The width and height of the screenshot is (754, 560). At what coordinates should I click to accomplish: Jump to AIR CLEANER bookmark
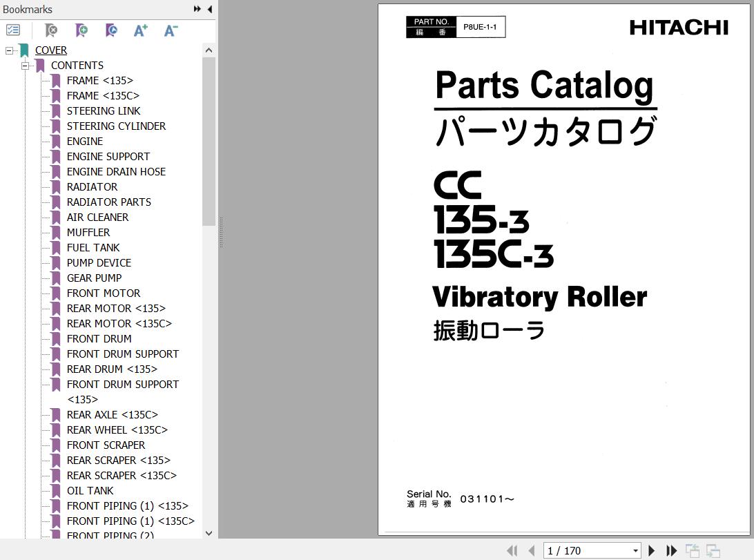[x=97, y=218]
